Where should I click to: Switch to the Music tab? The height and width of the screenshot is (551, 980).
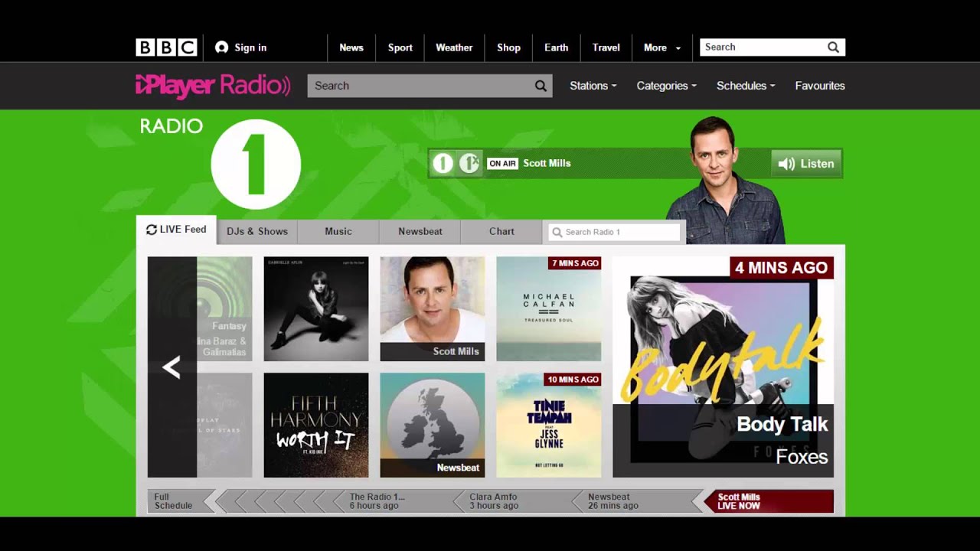338,231
